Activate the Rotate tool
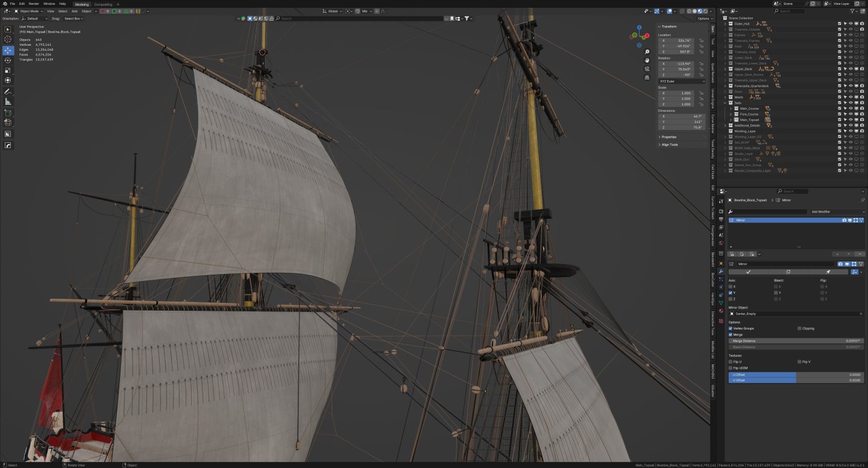This screenshot has height=468, width=868. click(x=8, y=60)
